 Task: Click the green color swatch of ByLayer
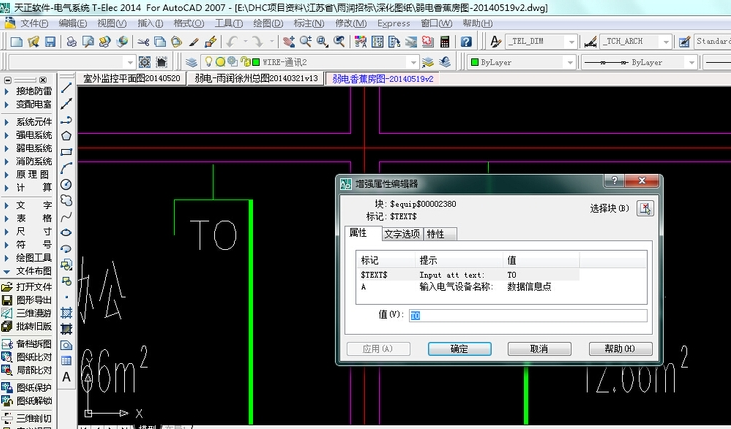475,62
